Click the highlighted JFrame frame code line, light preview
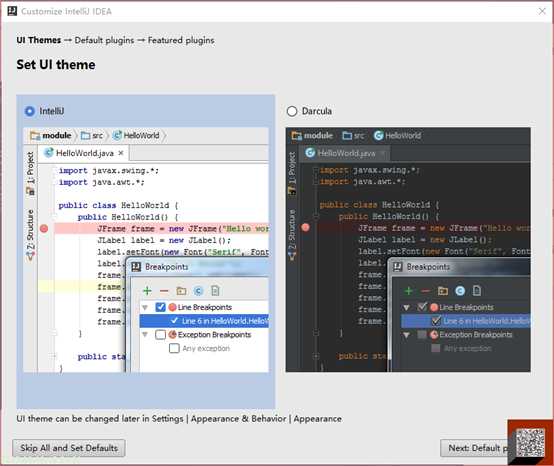554x466 pixels. 162,229
